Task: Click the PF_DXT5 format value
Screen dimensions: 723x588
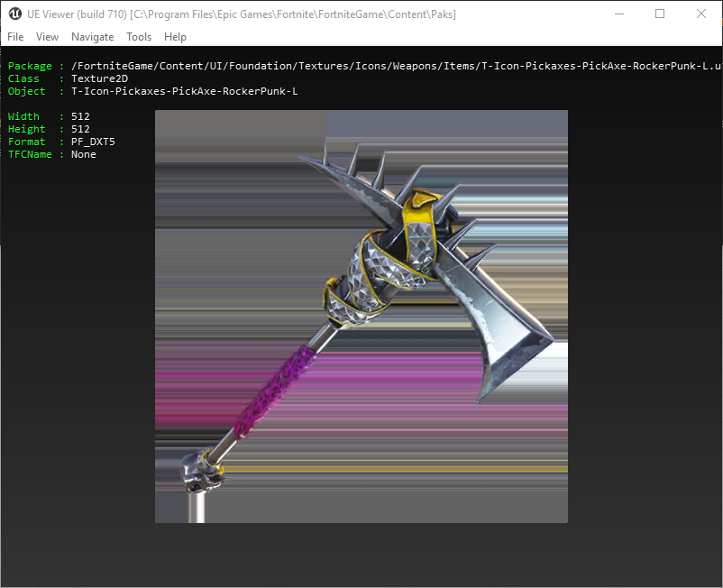Action: click(x=93, y=142)
